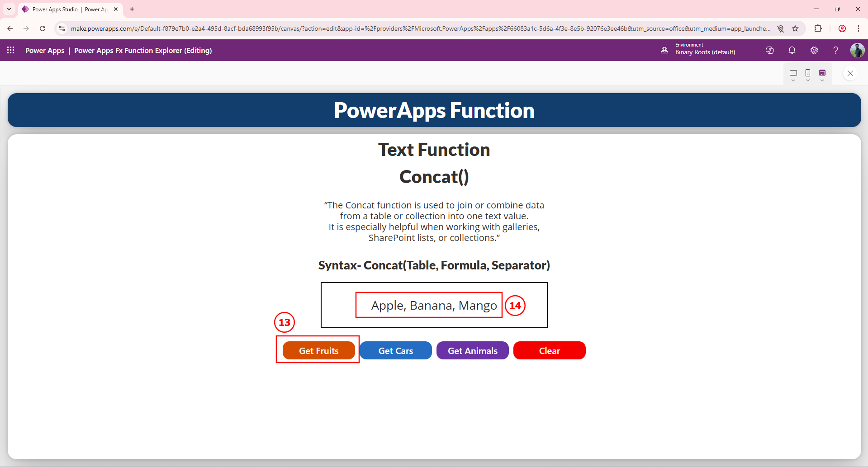The width and height of the screenshot is (868, 467).
Task: Go back in browser history
Action: [x=10, y=28]
